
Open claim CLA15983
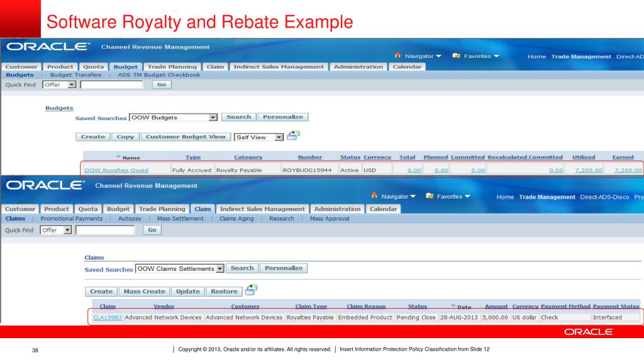(x=107, y=317)
